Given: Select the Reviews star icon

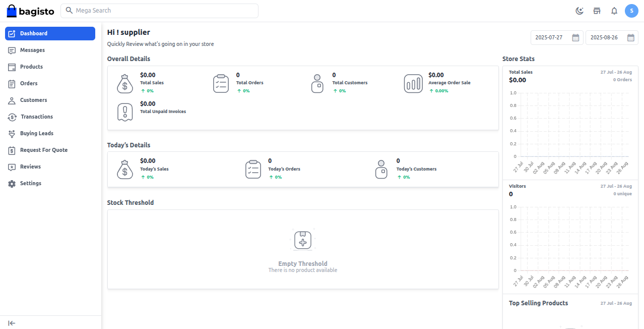Looking at the screenshot, I should pyautogui.click(x=11, y=167).
